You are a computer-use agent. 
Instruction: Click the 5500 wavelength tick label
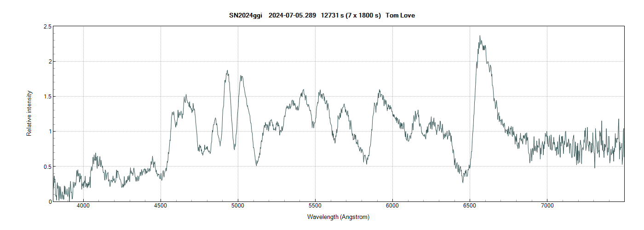click(315, 207)
